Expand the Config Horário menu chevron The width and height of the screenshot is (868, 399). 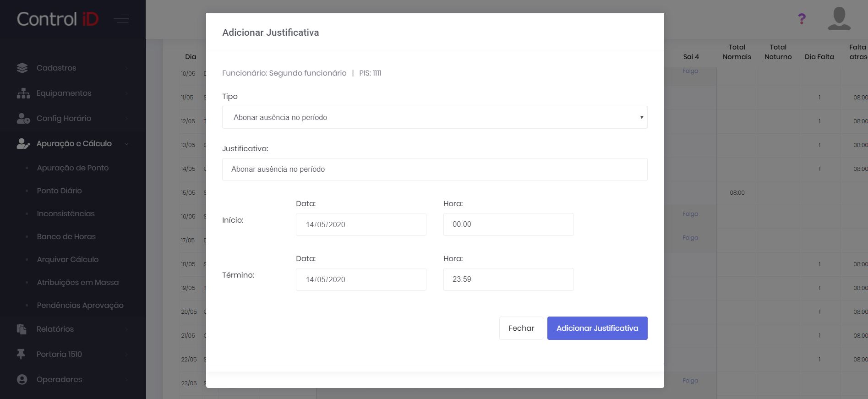point(126,119)
